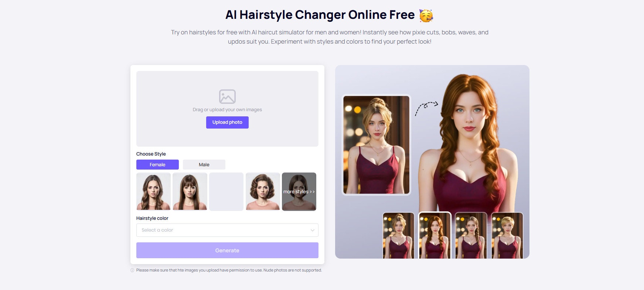Click the 'AI Hairstyle Changer Online Free' heading
The height and width of the screenshot is (290, 644).
pyautogui.click(x=320, y=15)
